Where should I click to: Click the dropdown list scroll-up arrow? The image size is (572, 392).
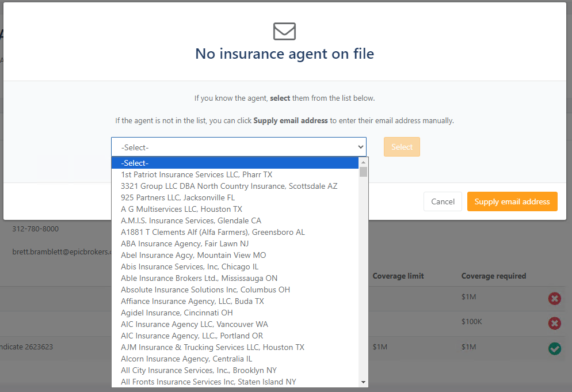pyautogui.click(x=363, y=162)
